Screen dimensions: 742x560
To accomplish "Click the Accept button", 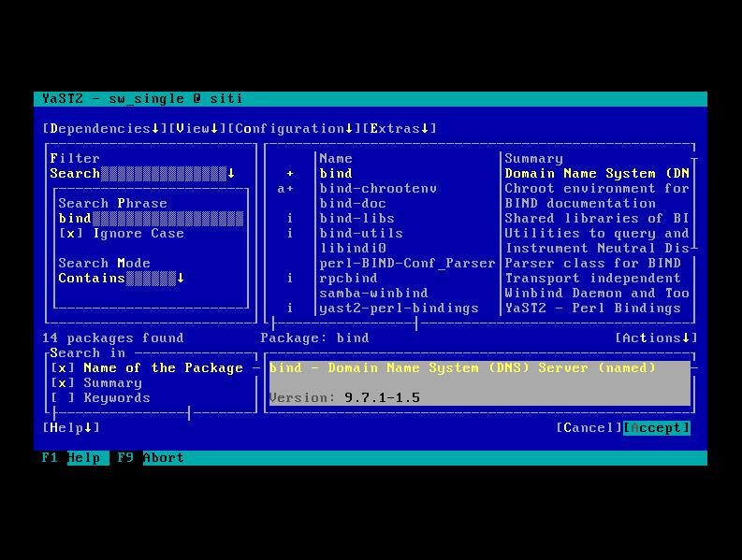I will (x=656, y=427).
